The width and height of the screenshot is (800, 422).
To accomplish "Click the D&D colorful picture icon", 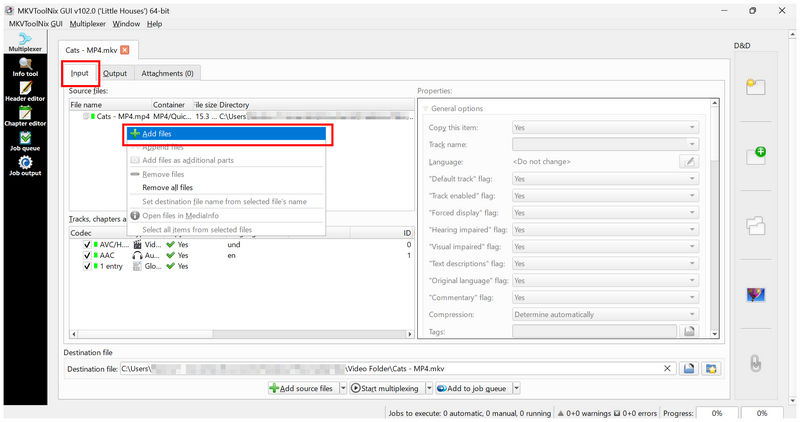I will click(756, 294).
